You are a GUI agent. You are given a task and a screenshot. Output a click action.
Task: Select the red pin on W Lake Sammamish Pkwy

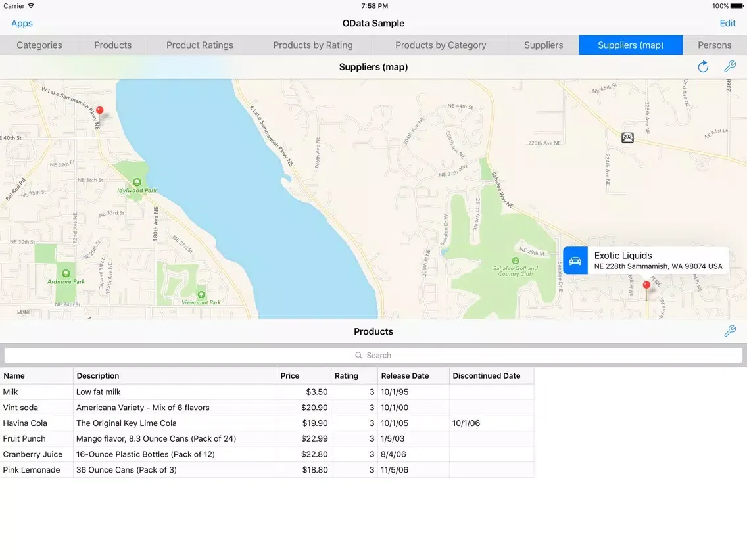pos(99,110)
